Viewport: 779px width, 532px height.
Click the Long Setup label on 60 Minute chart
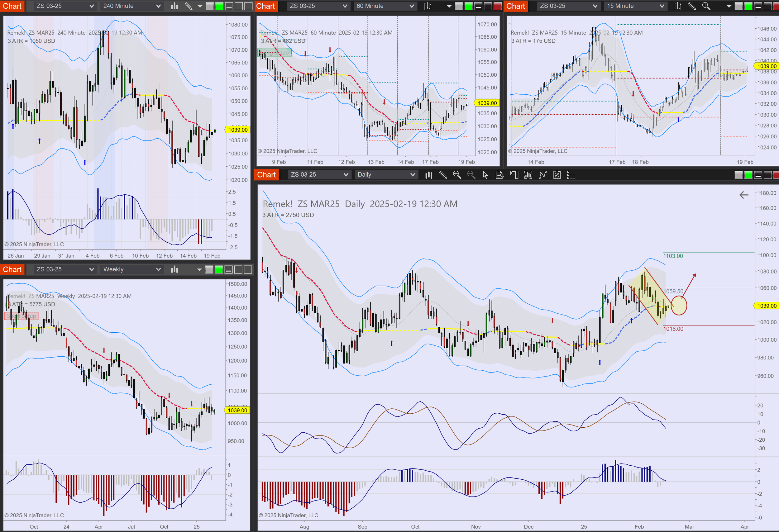pos(275,53)
